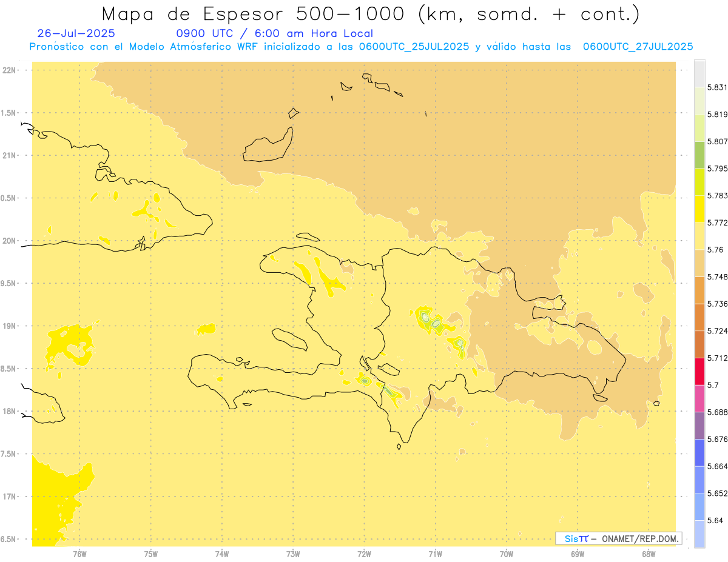Click the bright yellow legend swatch between 5.783 and 5.772
The image size is (728, 562).
pyautogui.click(x=699, y=209)
